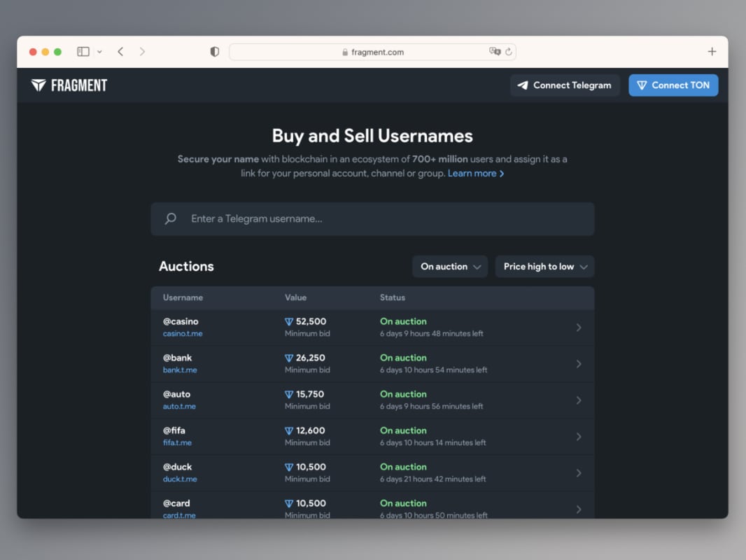Toggle the Safari sidebar icon

point(83,51)
